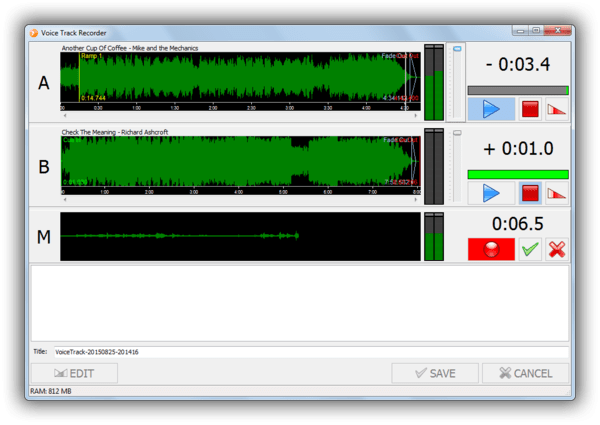Viewport: 600px width, 425px height.
Task: Maximize the Voice Track Recorder window
Action: tap(536, 30)
